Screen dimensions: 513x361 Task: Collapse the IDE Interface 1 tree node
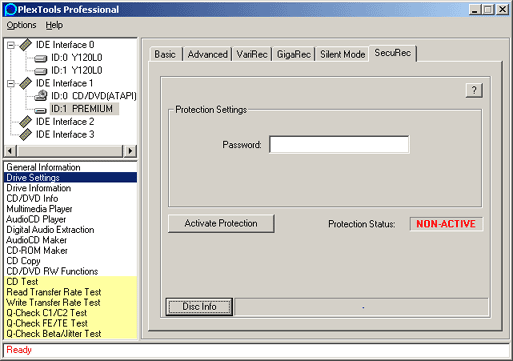(x=11, y=83)
